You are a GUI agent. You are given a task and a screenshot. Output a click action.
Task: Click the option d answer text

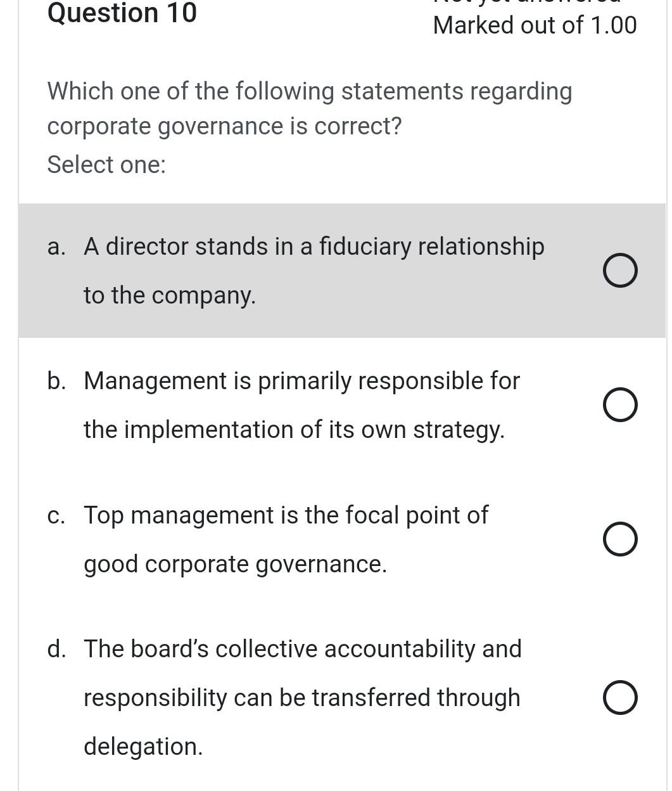302,697
